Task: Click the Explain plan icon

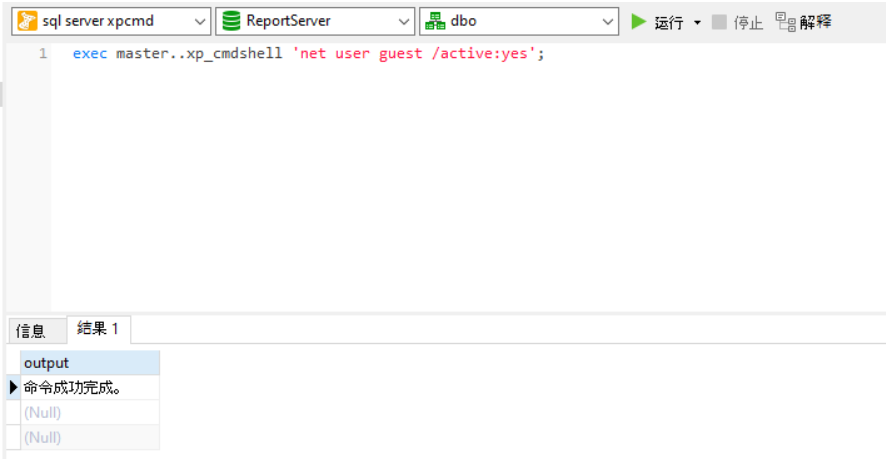Action: [x=785, y=22]
